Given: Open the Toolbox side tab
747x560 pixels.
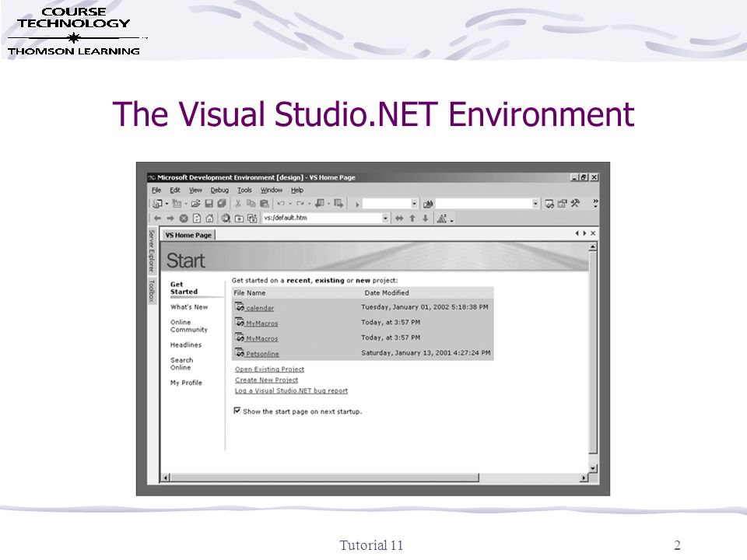Looking at the screenshot, I should coord(152,291).
